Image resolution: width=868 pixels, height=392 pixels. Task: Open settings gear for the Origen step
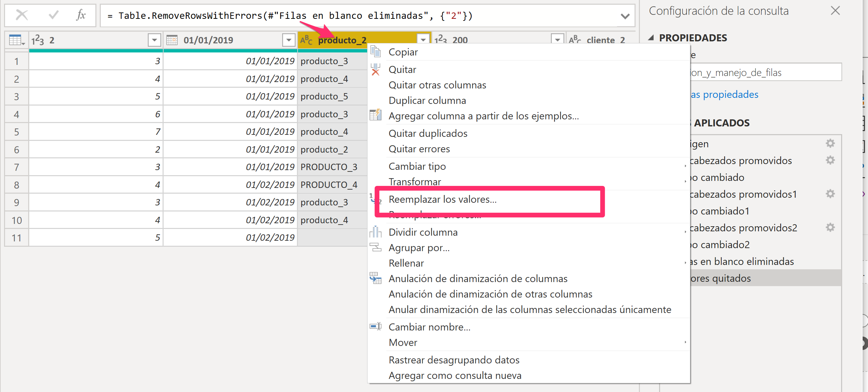830,143
